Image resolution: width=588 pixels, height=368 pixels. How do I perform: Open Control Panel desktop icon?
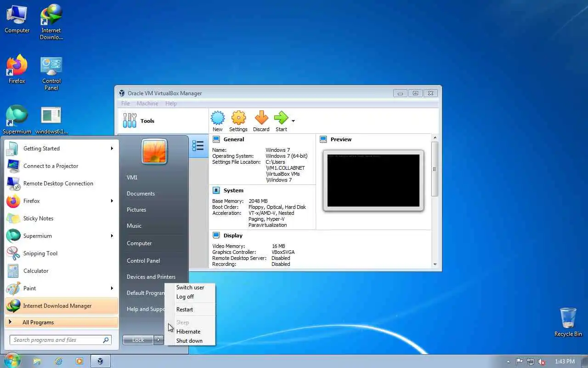pyautogui.click(x=51, y=73)
